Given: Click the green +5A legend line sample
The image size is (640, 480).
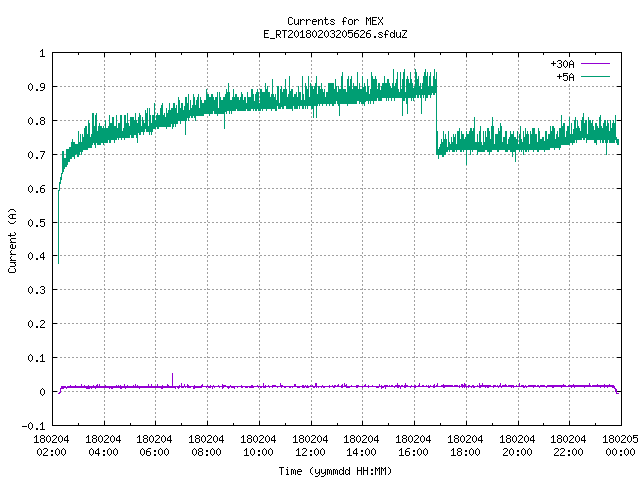Looking at the screenshot, I should tap(595, 76).
